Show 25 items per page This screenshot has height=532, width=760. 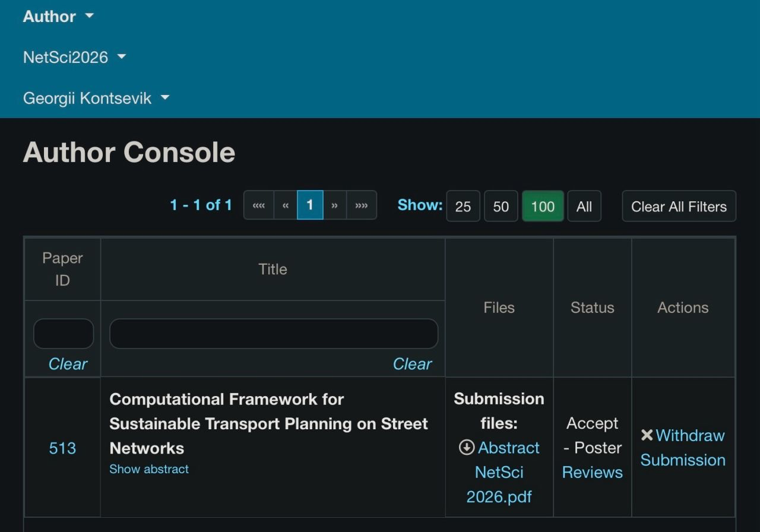[463, 206]
